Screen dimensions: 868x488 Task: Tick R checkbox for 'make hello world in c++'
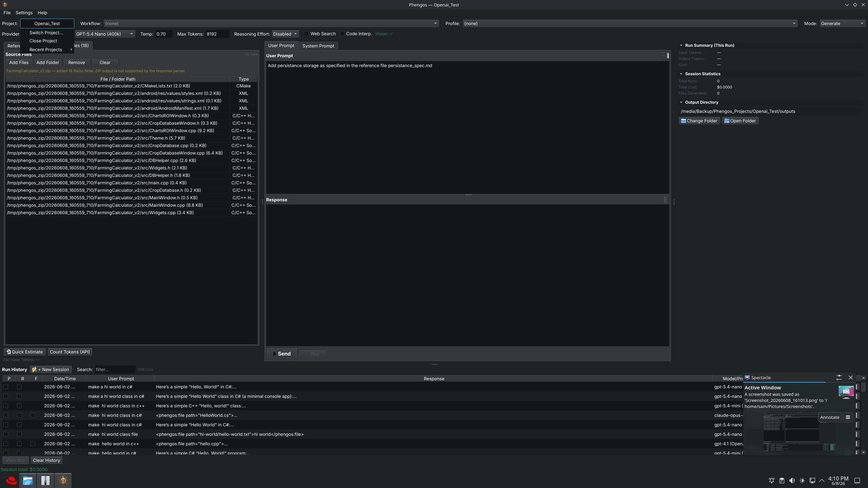[x=19, y=444]
